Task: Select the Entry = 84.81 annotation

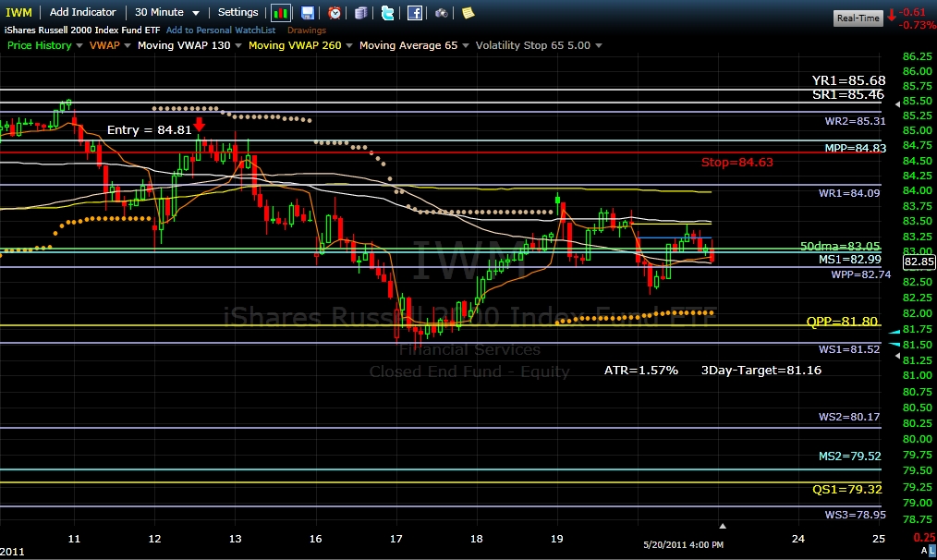Action: coord(150,129)
